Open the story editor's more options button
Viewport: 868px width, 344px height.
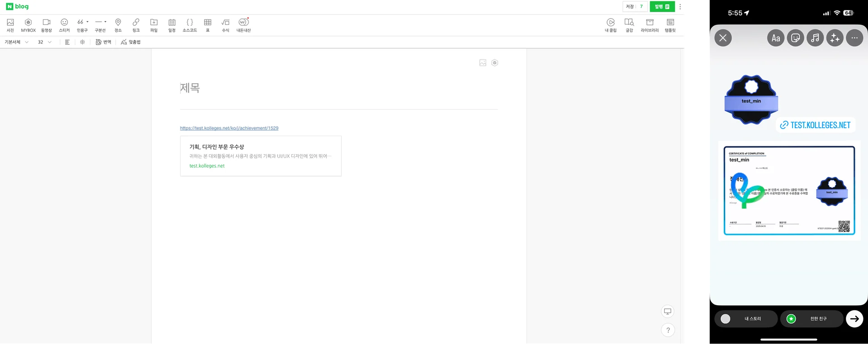(854, 38)
